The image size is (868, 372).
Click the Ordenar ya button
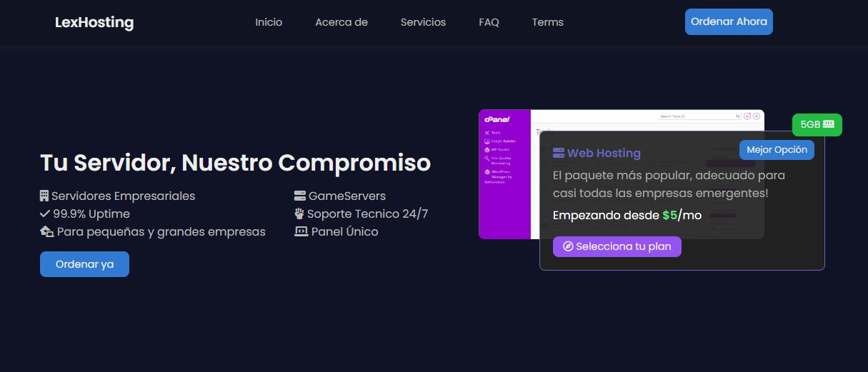84,264
